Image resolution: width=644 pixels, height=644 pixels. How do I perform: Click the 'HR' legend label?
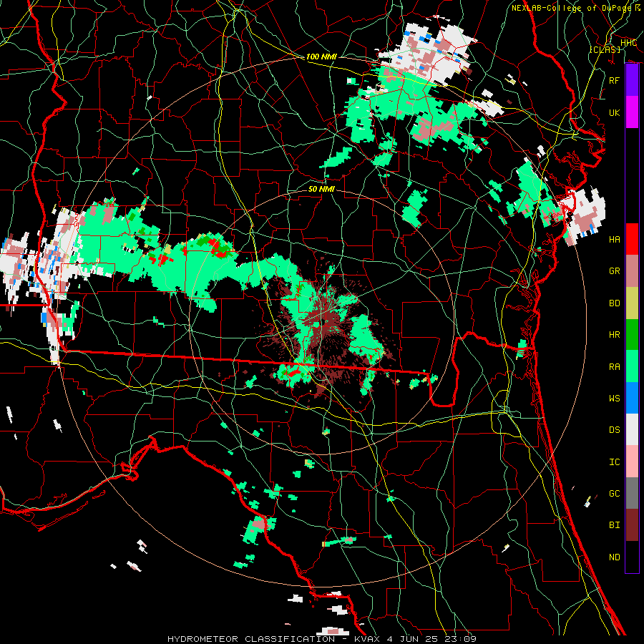click(614, 335)
